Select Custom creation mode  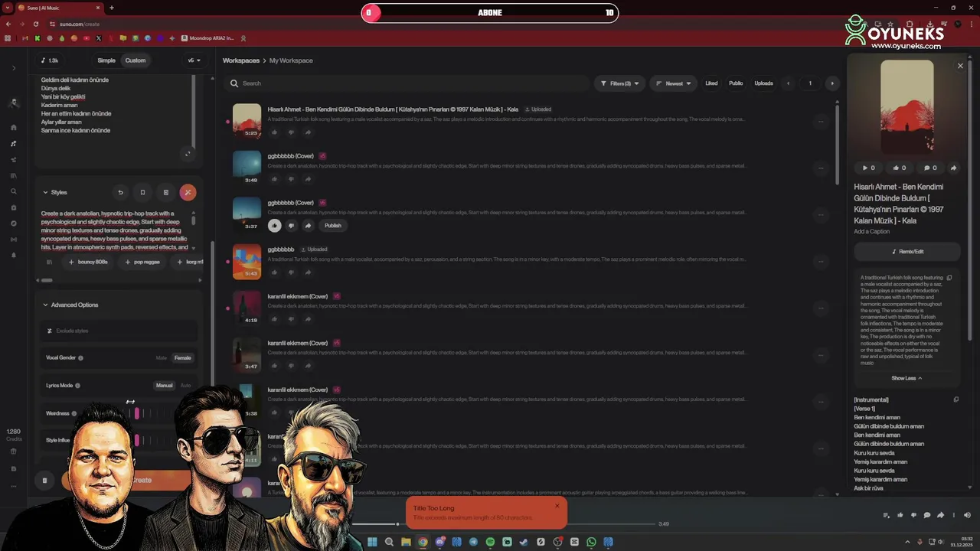pos(136,60)
